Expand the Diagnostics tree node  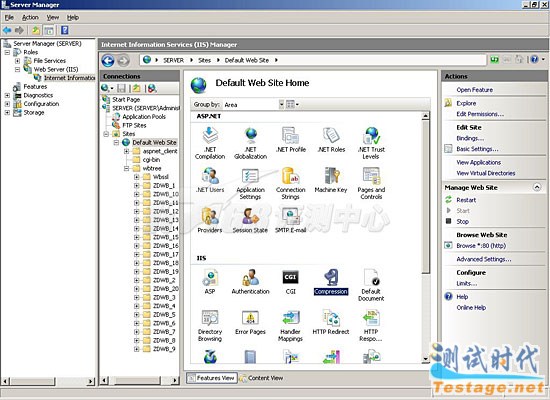[7, 95]
